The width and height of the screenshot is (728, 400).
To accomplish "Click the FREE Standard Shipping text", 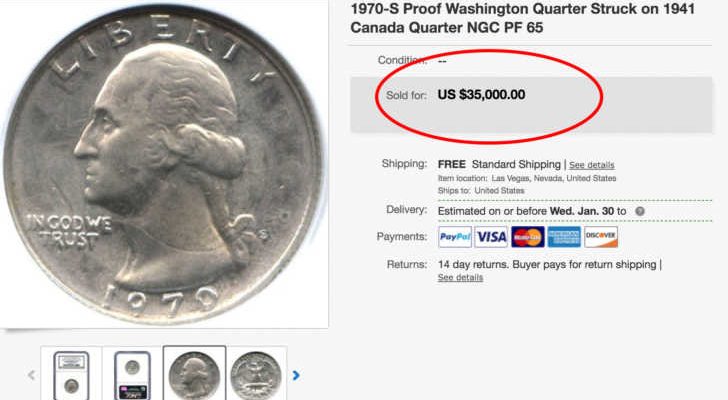I will pos(499,164).
